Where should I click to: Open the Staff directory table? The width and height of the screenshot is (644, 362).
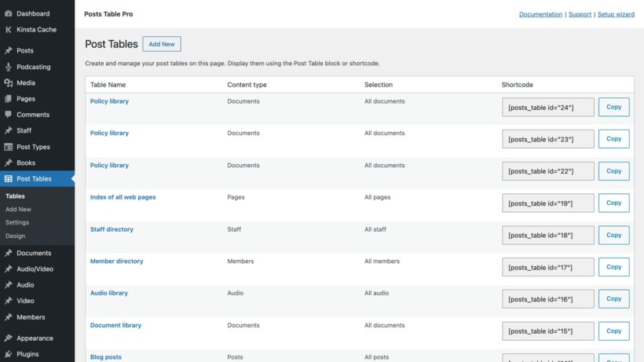point(112,229)
